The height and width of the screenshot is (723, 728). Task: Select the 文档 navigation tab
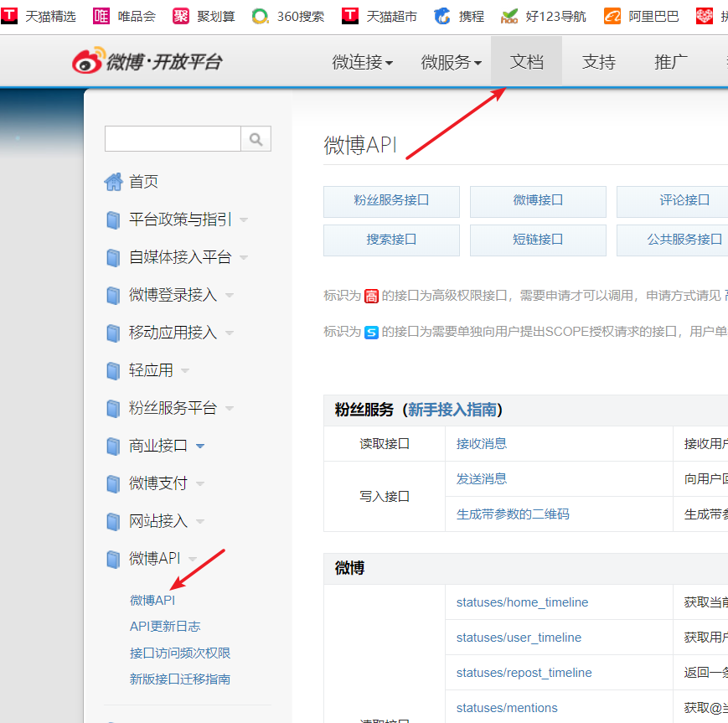(526, 61)
